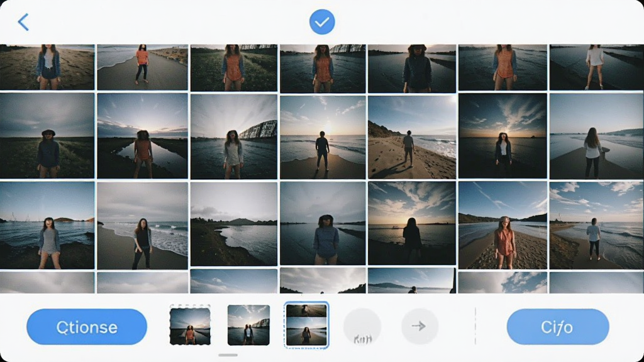Choose orange-top woman in water with bridge behind
This screenshot has height=362, width=644.
(x=323, y=69)
